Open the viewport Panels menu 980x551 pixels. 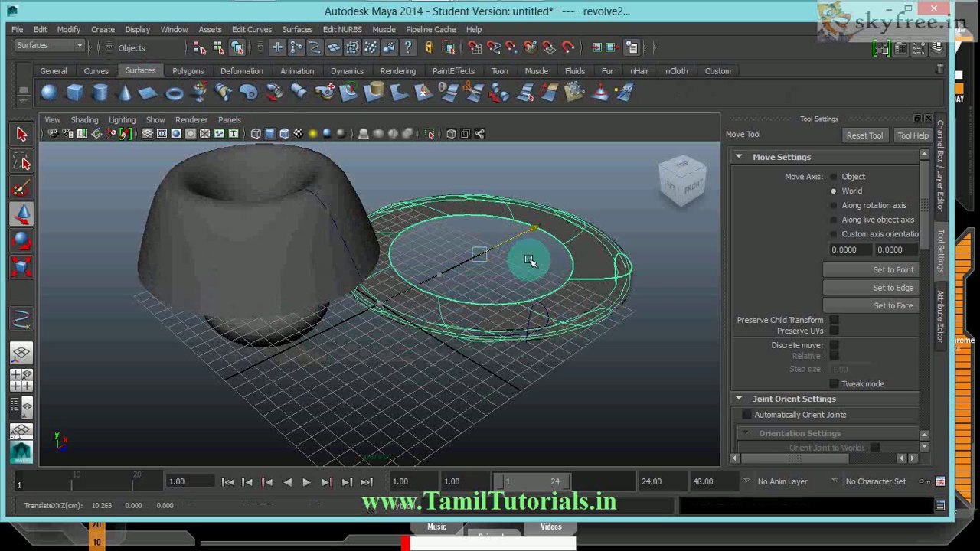point(230,120)
